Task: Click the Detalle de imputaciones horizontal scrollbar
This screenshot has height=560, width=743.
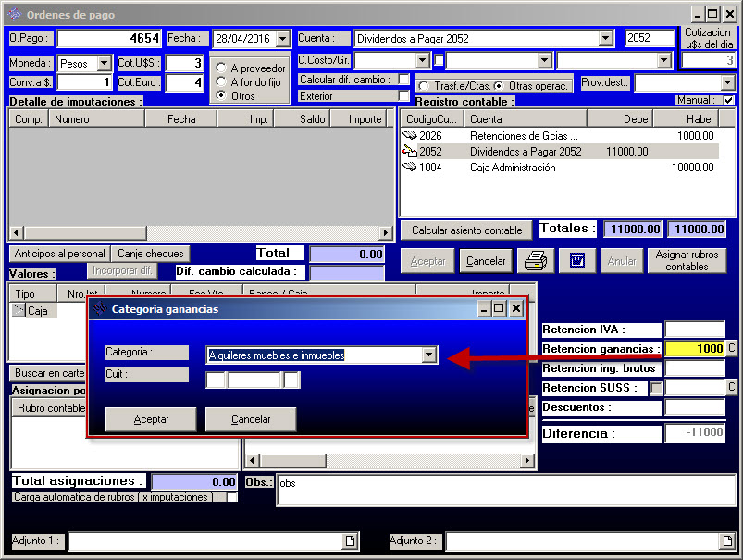Action: [201, 232]
